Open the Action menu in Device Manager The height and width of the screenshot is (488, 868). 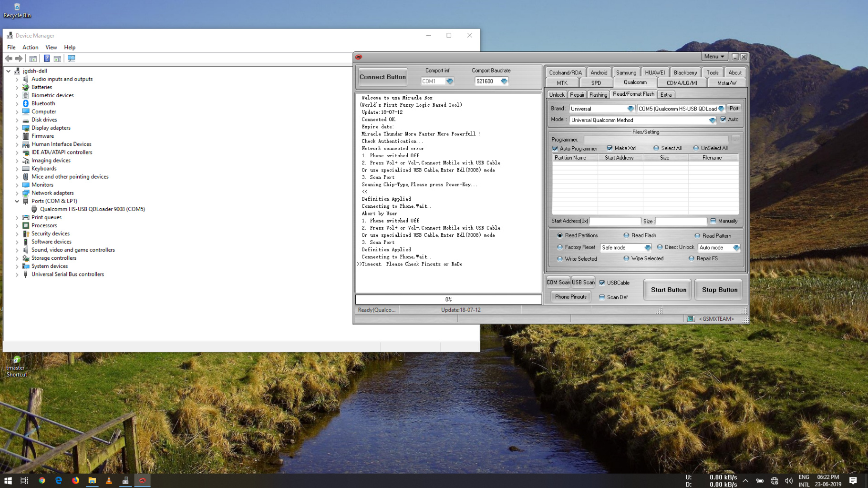point(31,47)
